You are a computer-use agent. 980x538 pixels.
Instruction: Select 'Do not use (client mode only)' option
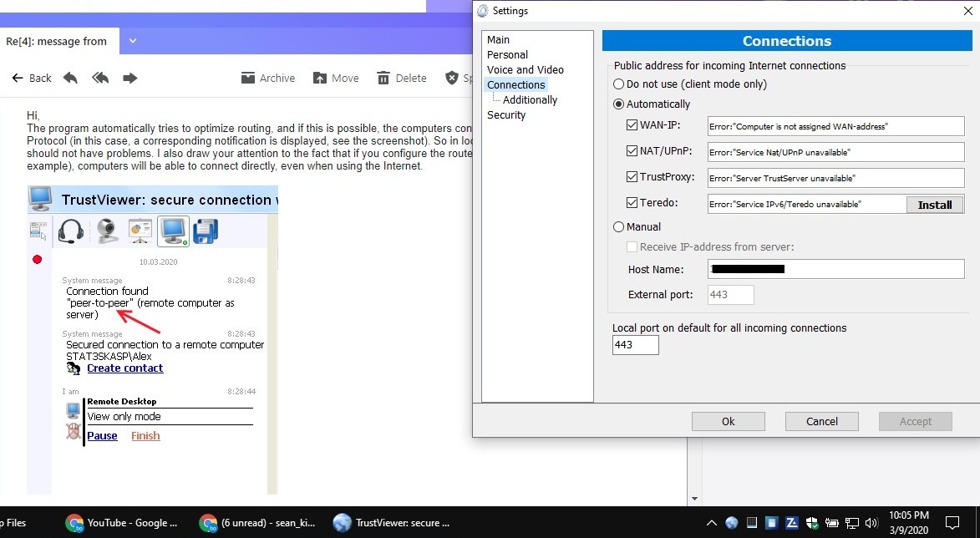pos(690,84)
